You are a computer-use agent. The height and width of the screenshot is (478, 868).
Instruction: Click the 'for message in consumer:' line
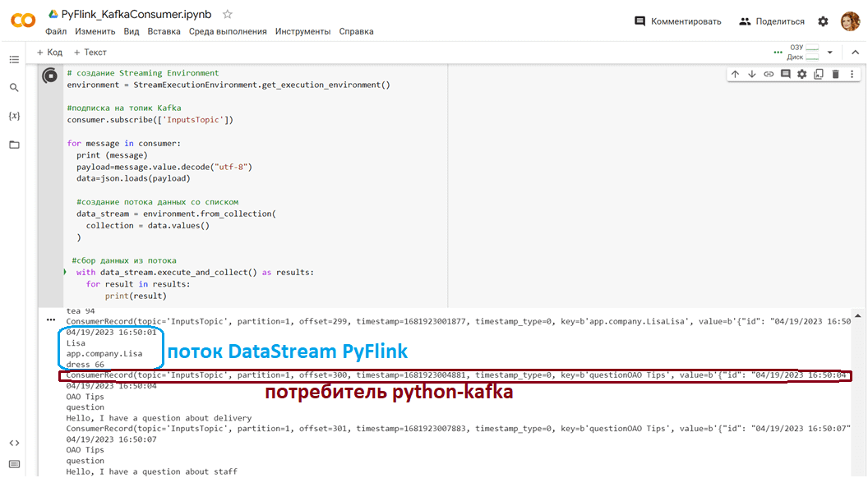tap(124, 143)
